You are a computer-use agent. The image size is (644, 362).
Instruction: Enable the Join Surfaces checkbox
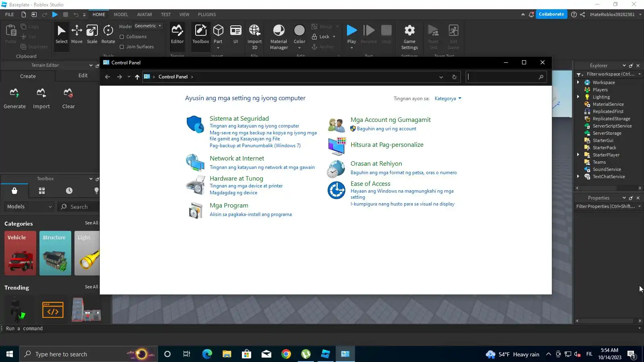[x=122, y=47]
